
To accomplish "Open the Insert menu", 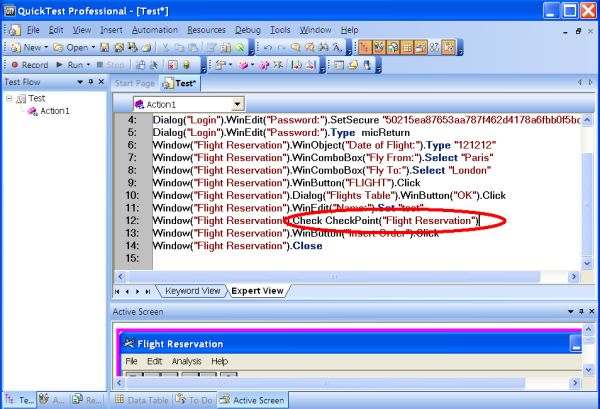I will [x=111, y=30].
